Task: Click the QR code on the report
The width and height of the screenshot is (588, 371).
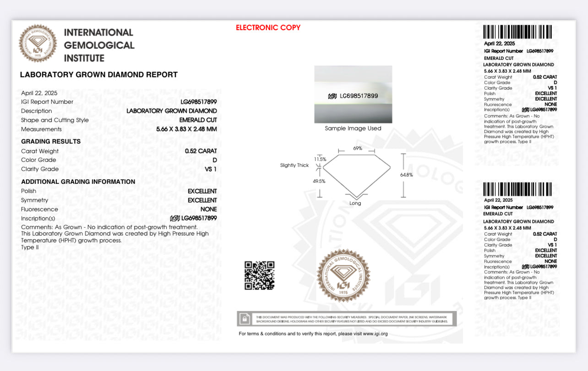Action: click(259, 275)
